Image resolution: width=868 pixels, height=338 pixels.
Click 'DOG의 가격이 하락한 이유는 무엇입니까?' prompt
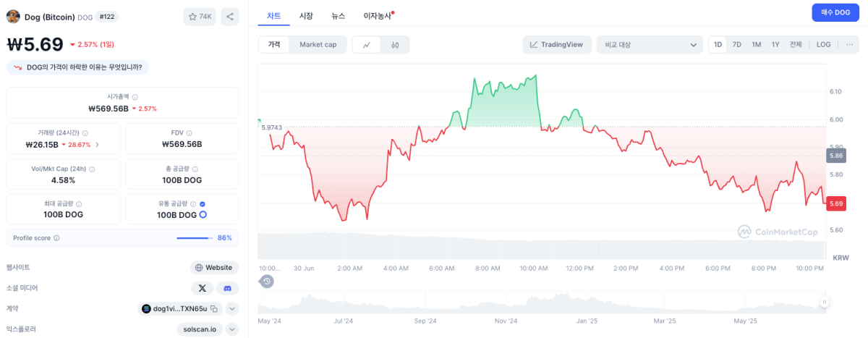[x=78, y=67]
